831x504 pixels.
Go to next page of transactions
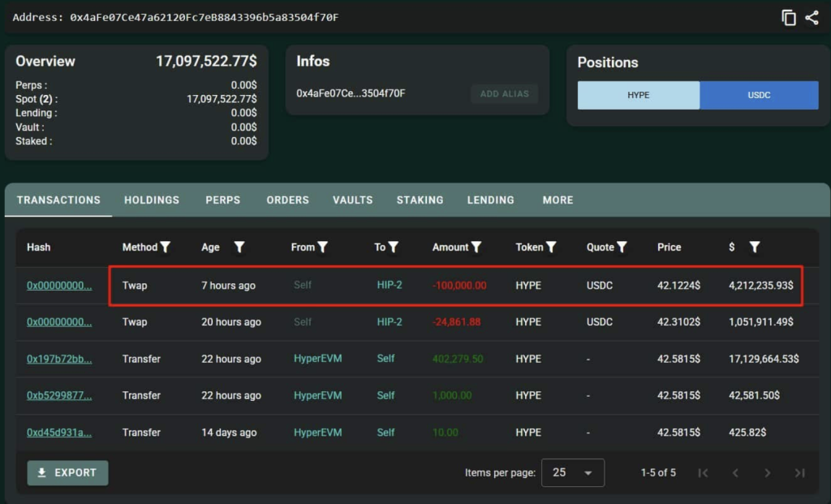[768, 472]
